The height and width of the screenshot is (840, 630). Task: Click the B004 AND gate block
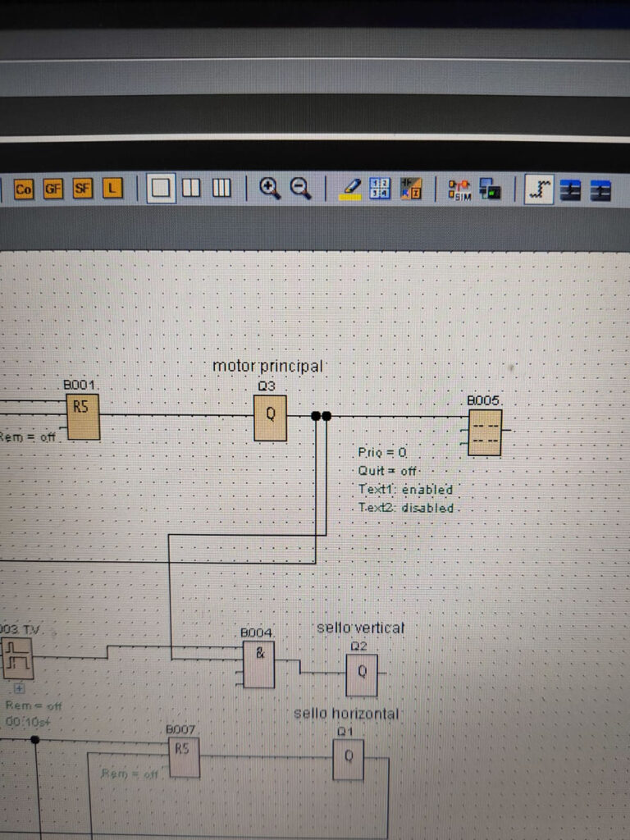coord(259,664)
